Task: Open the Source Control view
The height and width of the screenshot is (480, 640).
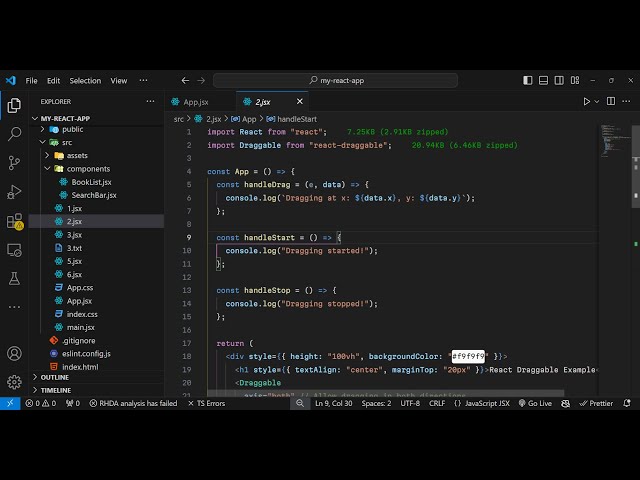Action: [14, 162]
